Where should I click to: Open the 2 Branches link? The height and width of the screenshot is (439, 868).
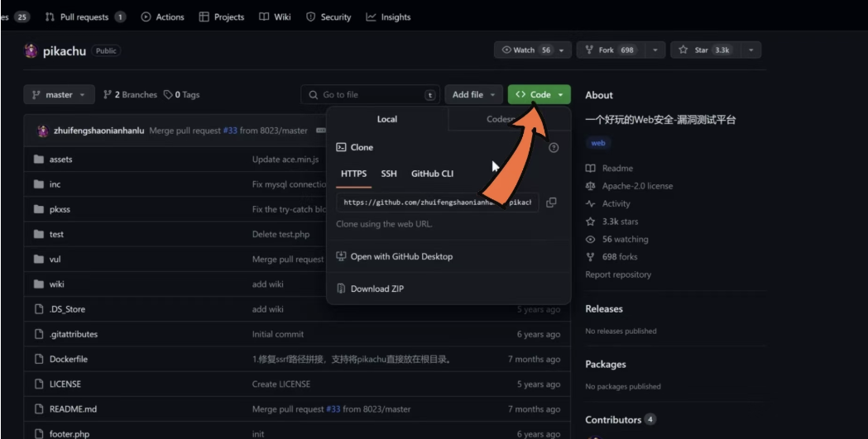[130, 94]
